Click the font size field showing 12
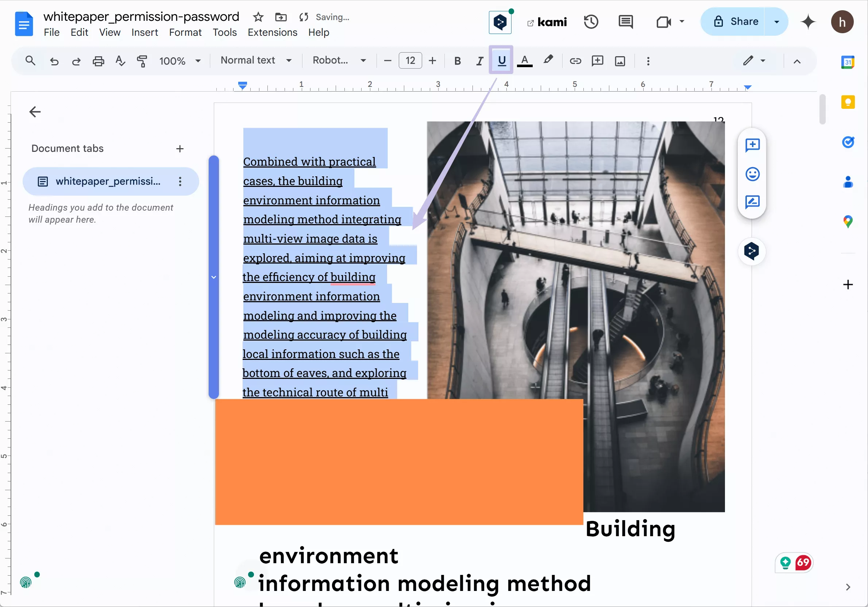 coord(410,61)
